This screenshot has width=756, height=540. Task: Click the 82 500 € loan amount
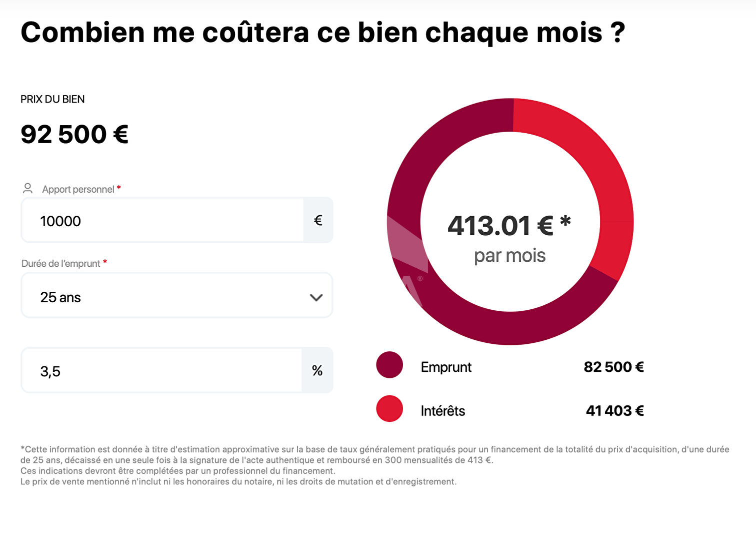[613, 367]
